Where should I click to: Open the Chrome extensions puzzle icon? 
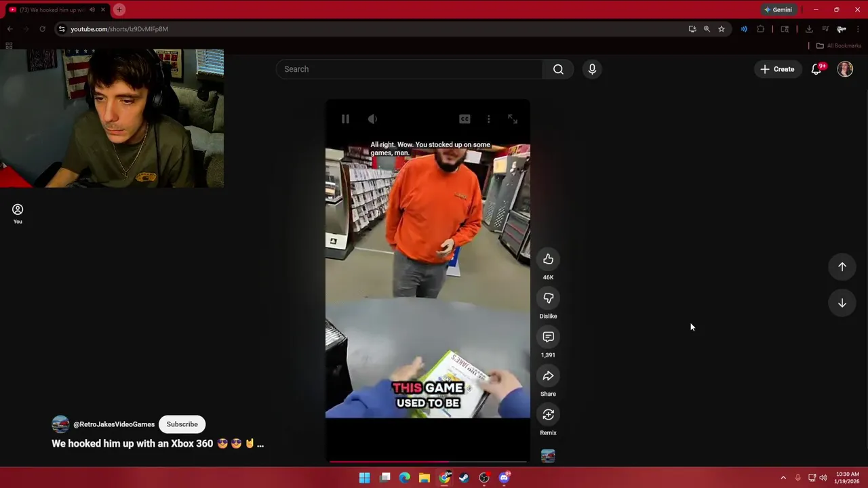pyautogui.click(x=760, y=29)
